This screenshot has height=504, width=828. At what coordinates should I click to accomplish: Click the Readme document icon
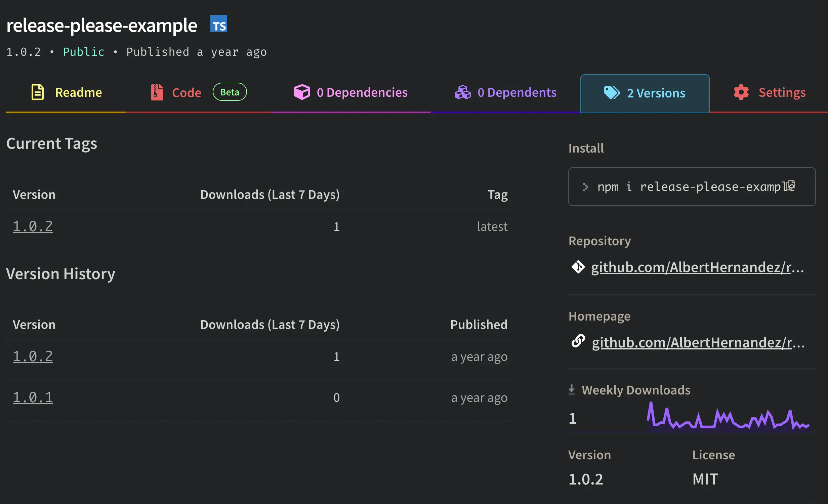click(x=38, y=92)
